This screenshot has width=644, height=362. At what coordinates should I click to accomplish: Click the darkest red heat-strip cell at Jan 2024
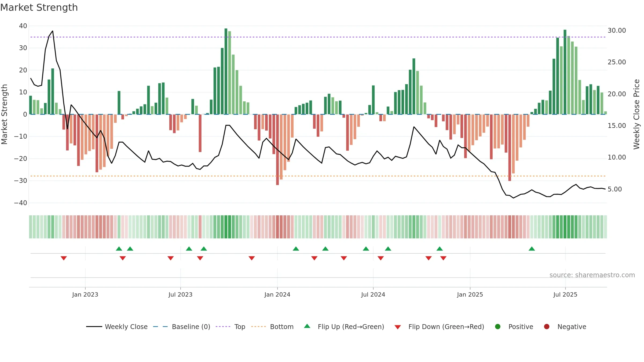click(277, 227)
